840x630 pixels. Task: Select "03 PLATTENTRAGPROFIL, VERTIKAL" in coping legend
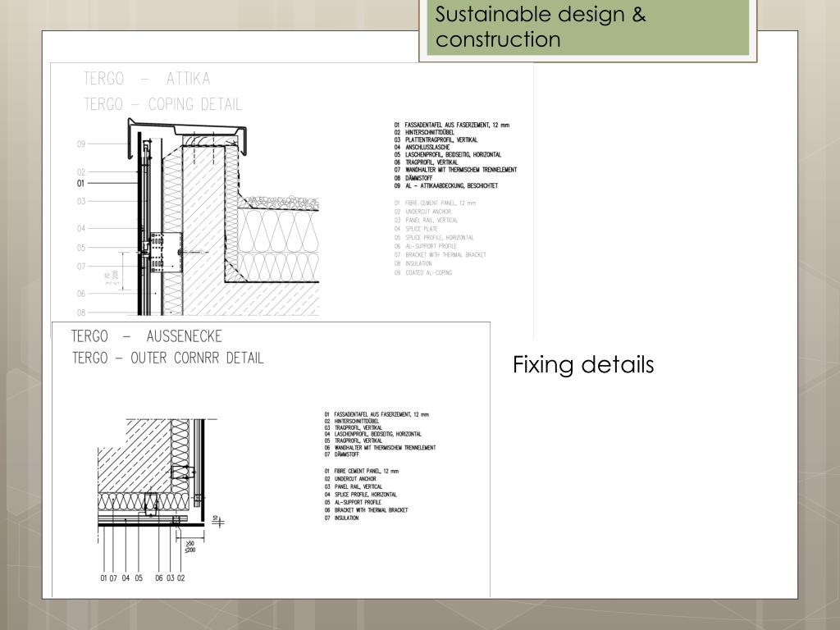[x=436, y=139]
